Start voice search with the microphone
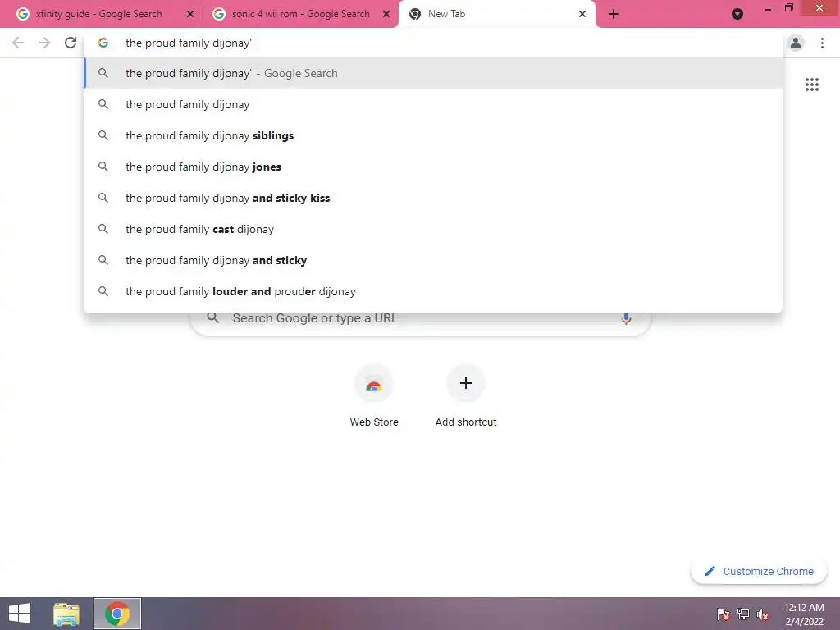 [626, 318]
